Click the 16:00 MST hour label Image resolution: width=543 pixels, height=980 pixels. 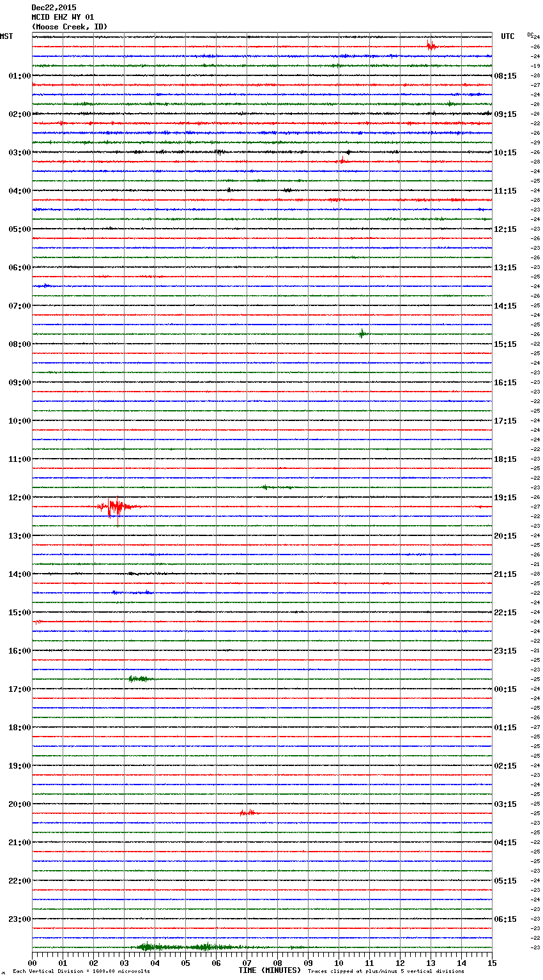coord(19,651)
